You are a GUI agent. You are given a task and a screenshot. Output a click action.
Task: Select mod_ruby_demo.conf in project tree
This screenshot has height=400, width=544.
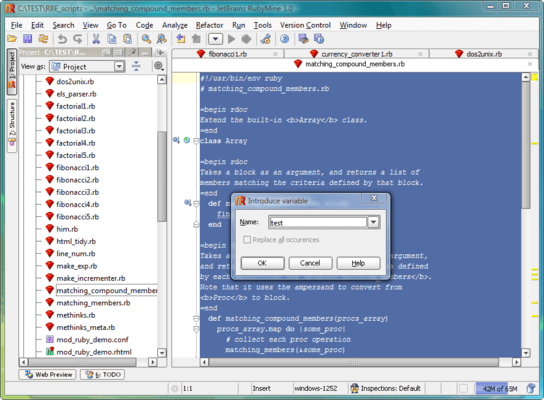(92, 339)
